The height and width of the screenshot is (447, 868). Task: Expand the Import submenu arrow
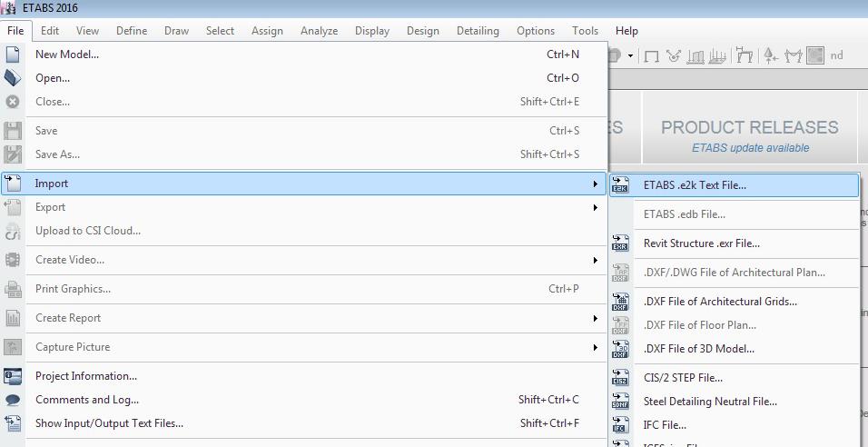[x=596, y=184]
